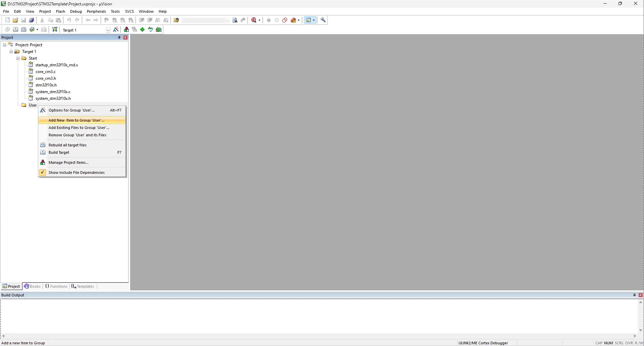Open the Pack Installer icon
The height and width of the screenshot is (346, 644).
(x=159, y=29)
